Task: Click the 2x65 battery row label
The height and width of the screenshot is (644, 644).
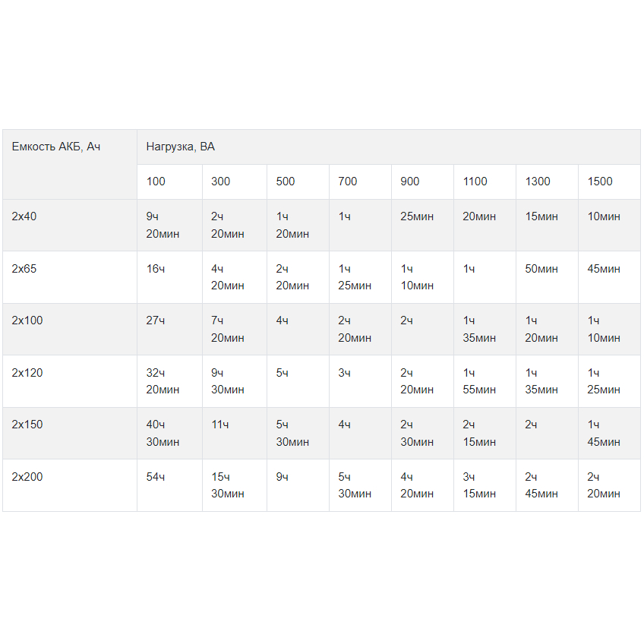Action: click(70, 277)
